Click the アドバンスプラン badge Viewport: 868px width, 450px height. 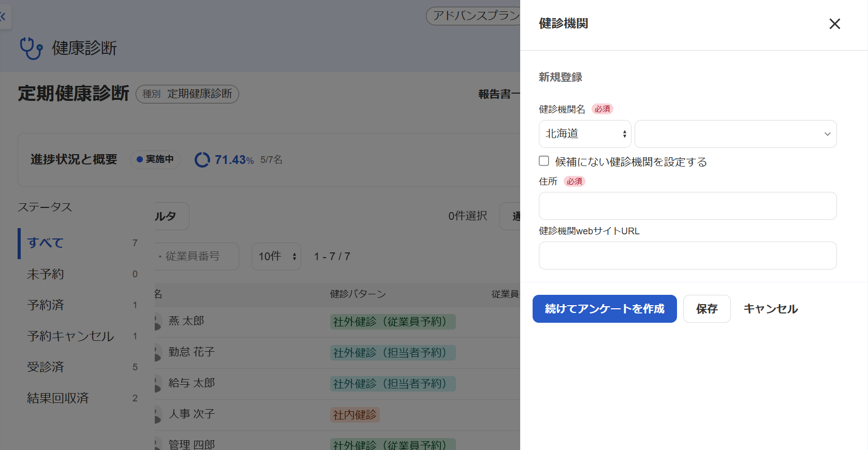(473, 16)
